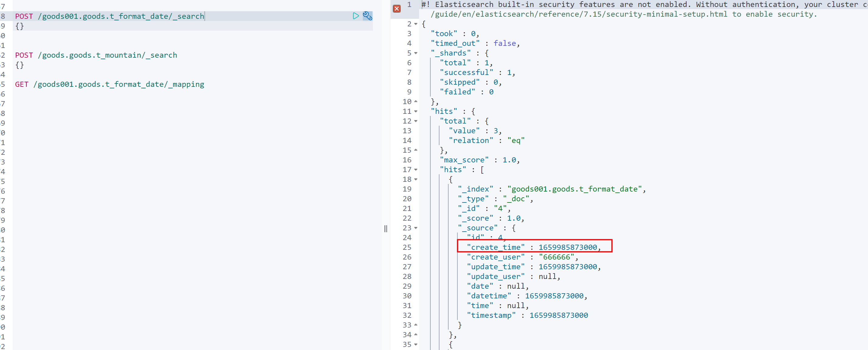This screenshot has height=350, width=868.
Task: Fold the "_shards" block at line 5
Action: [x=416, y=53]
